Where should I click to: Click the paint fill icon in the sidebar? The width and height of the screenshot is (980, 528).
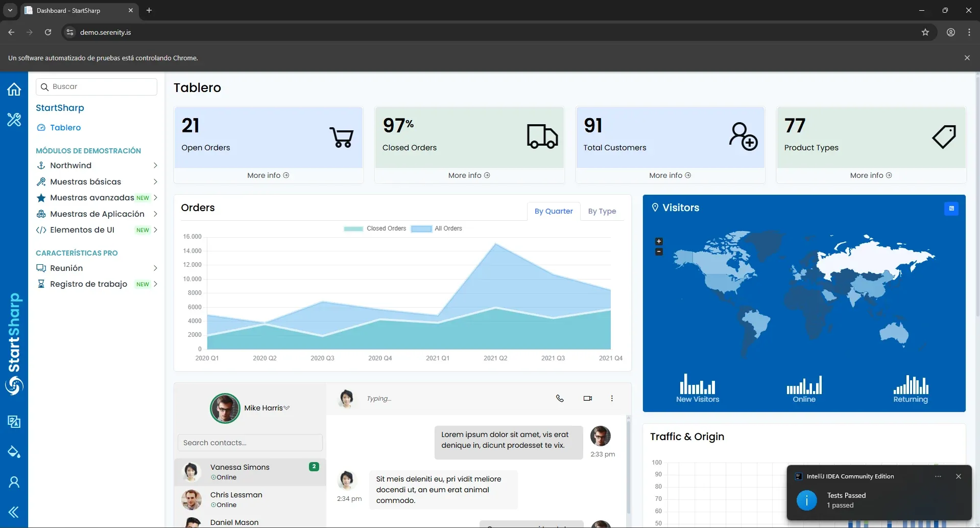click(14, 452)
